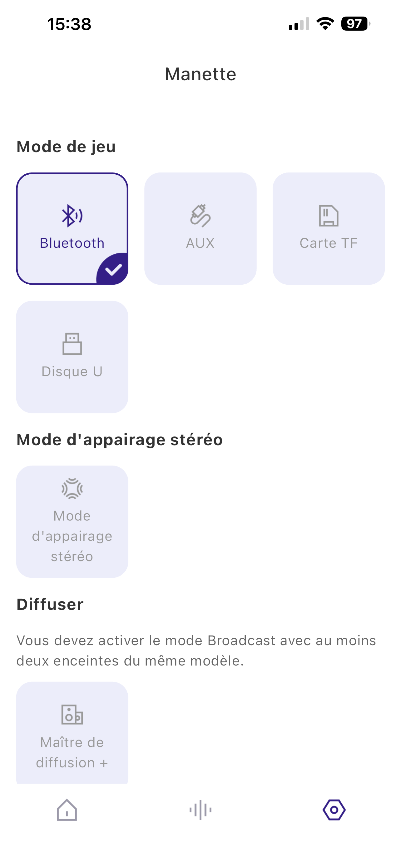The image size is (401, 868).
Task: Click the Bluetooth label text
Action: [x=72, y=243]
